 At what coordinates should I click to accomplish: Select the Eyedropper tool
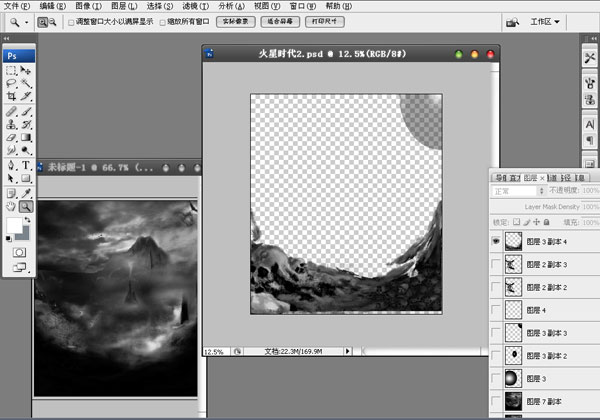[x=26, y=193]
